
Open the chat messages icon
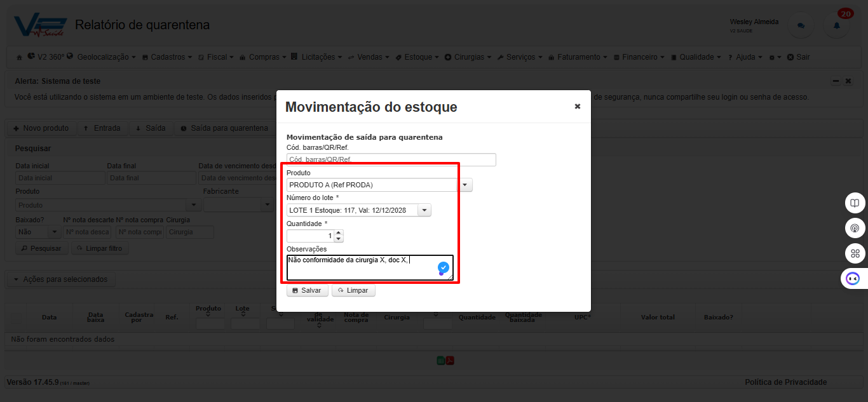pos(801,25)
